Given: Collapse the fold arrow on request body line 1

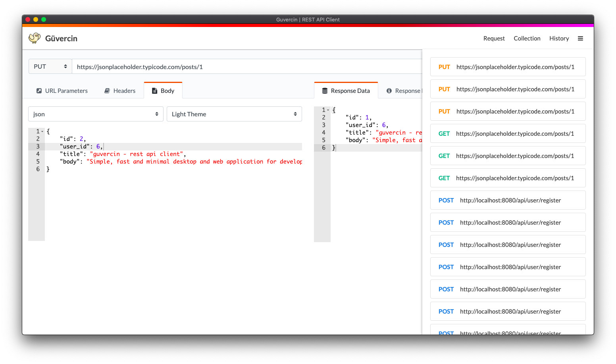Looking at the screenshot, I should point(42,131).
